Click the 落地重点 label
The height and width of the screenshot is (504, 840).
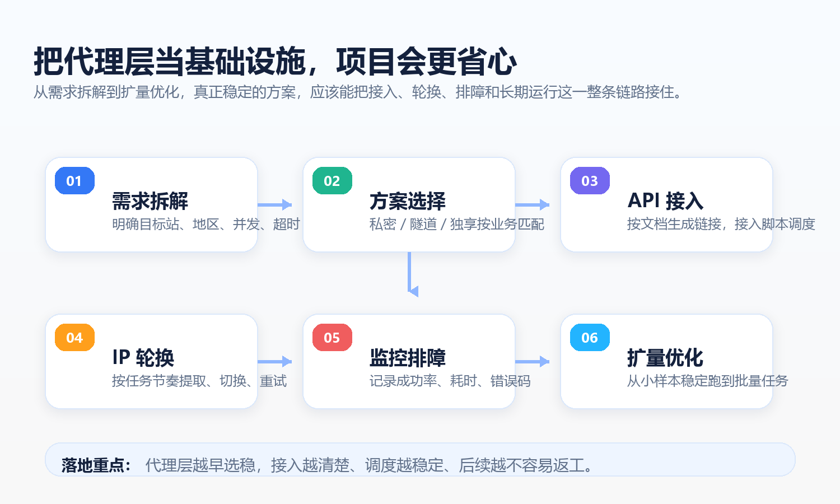pos(96,465)
